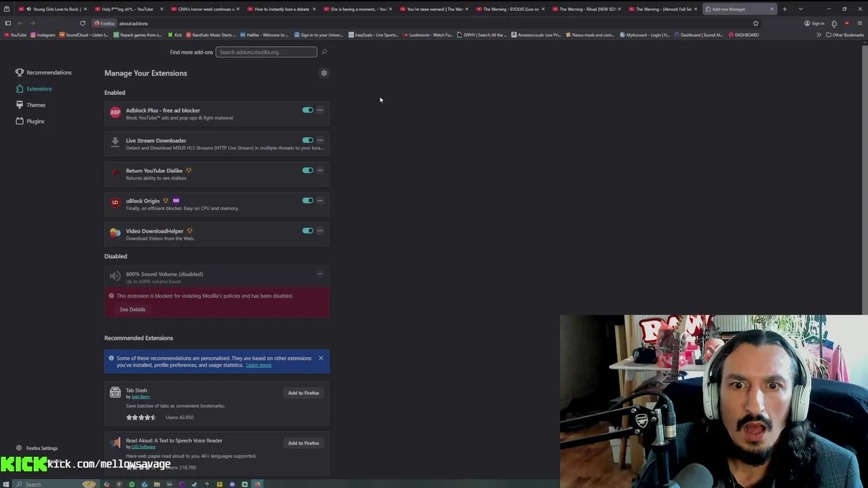The height and width of the screenshot is (488, 868).
Task: Disable the Live Stream Downloader toggle
Action: [308, 140]
